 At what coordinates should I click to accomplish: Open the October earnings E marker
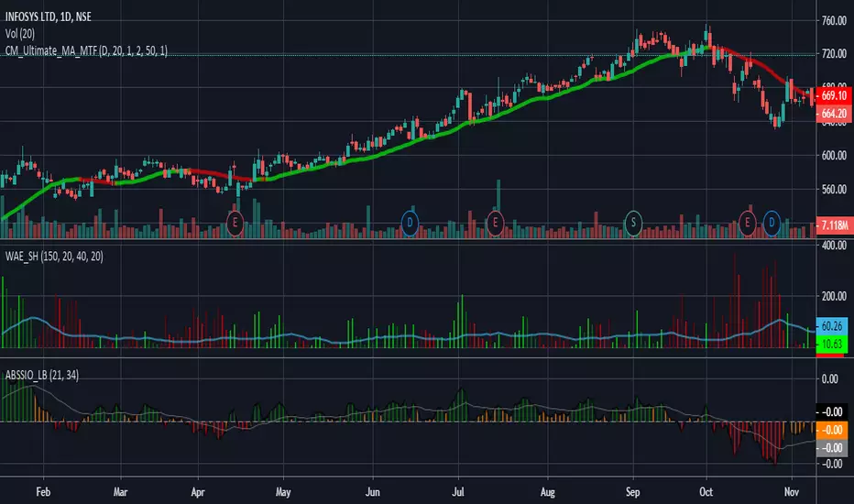[747, 223]
